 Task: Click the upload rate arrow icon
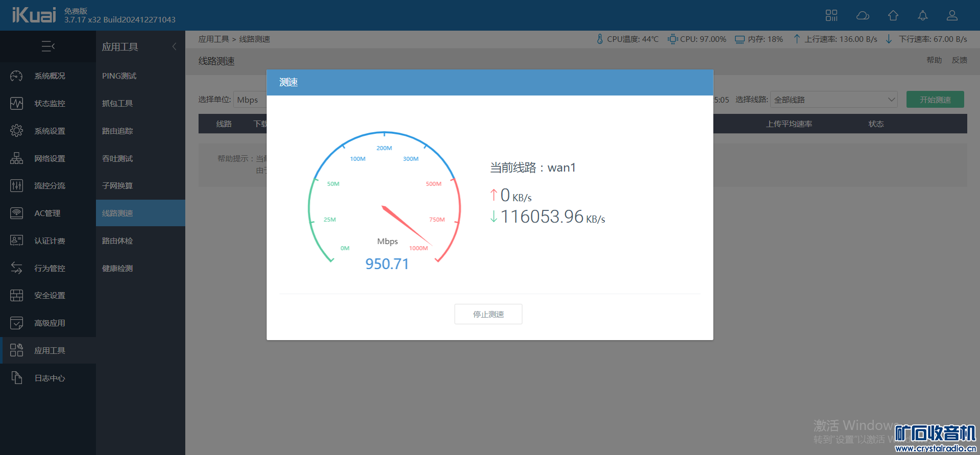797,39
